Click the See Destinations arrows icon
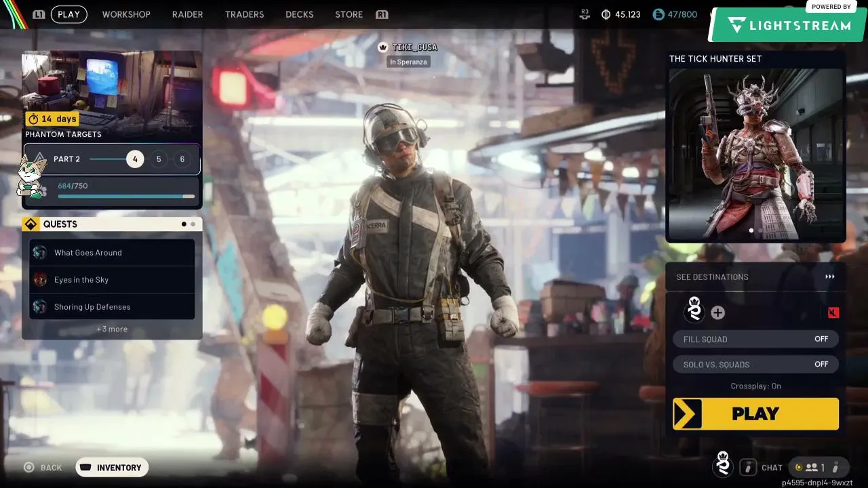The height and width of the screenshot is (488, 868). coord(830,277)
